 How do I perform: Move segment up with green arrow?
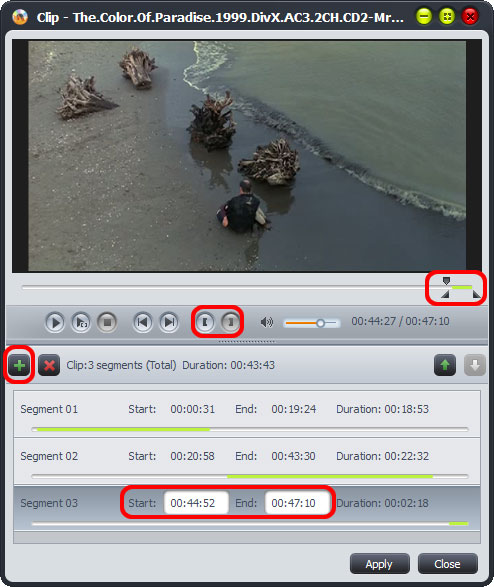click(x=445, y=365)
